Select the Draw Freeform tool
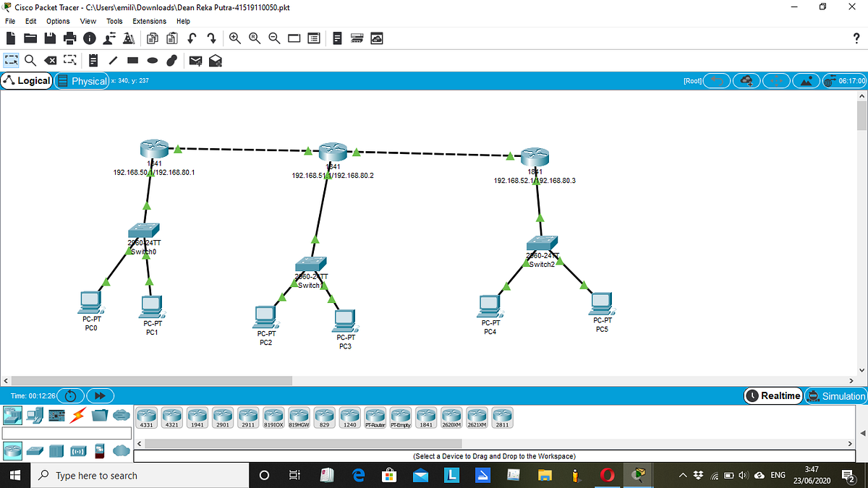 [x=171, y=61]
